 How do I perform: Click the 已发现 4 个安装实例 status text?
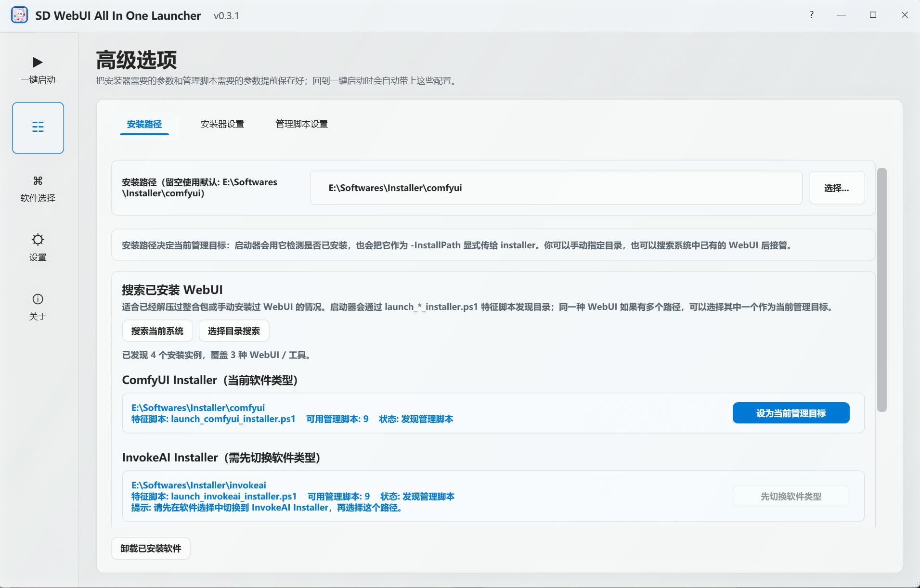coord(217,355)
